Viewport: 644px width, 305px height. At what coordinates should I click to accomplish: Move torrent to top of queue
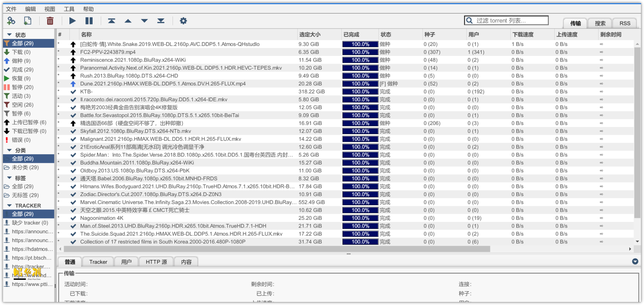(112, 21)
